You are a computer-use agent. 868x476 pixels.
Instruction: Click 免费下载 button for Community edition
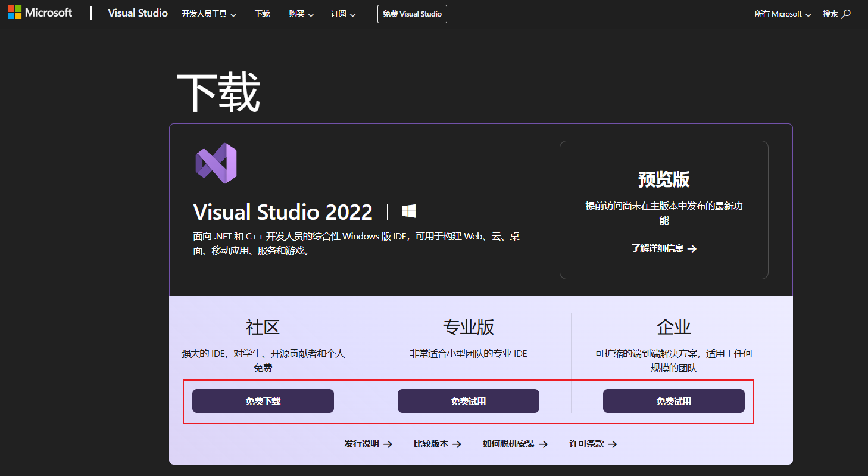click(263, 401)
